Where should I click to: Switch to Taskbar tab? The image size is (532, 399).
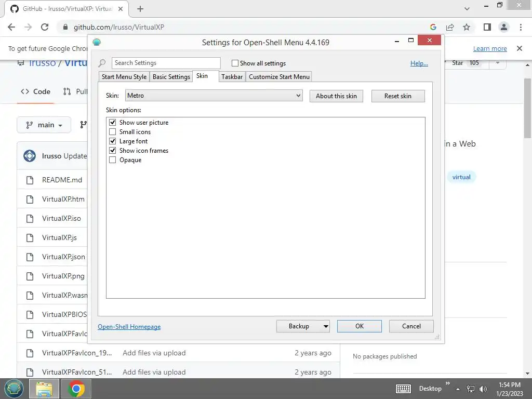click(232, 77)
